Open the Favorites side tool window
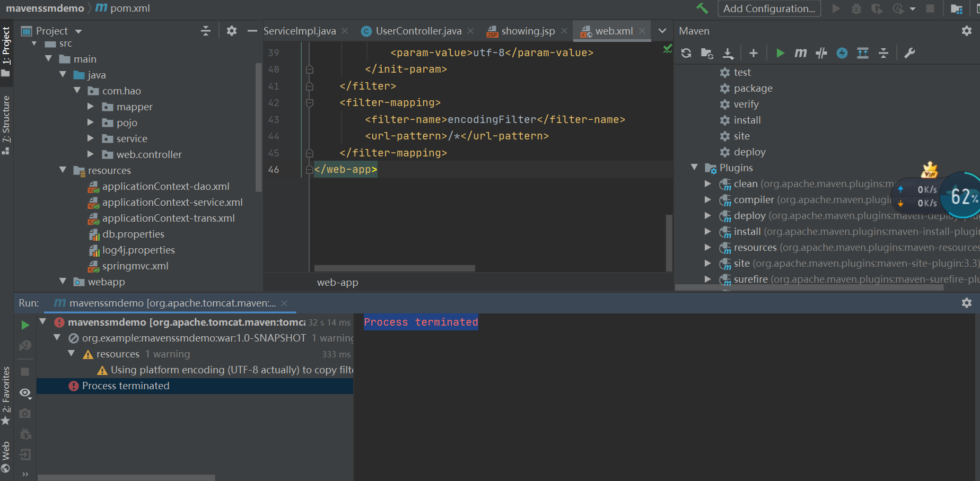 point(6,395)
